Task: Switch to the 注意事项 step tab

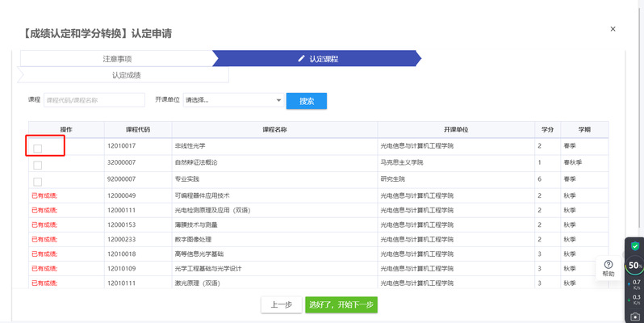Action: tap(117, 59)
